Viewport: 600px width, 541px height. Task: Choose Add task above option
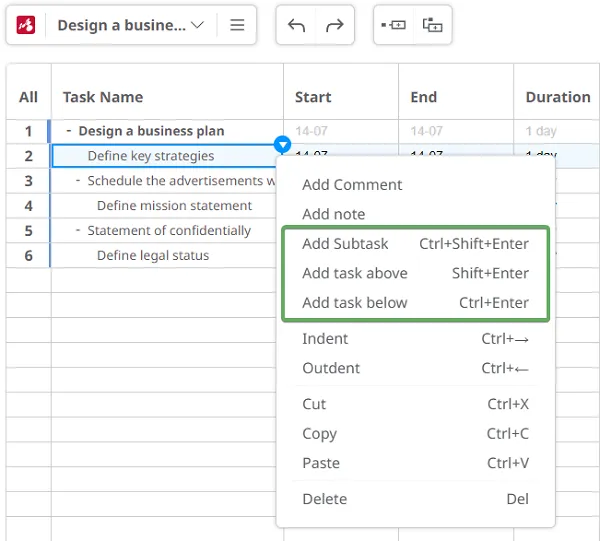(x=355, y=273)
